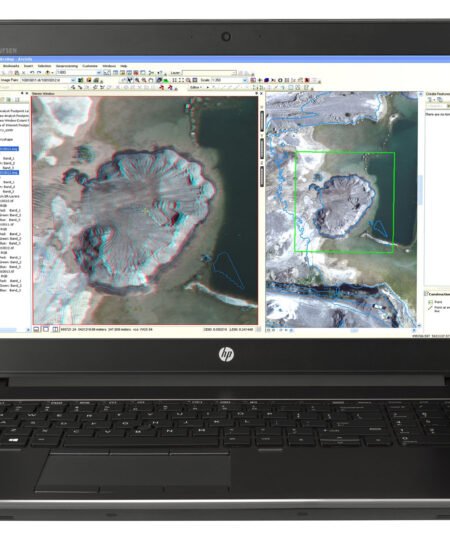Click the green terrain icon
This screenshot has width=450, height=540.
tap(166, 81)
